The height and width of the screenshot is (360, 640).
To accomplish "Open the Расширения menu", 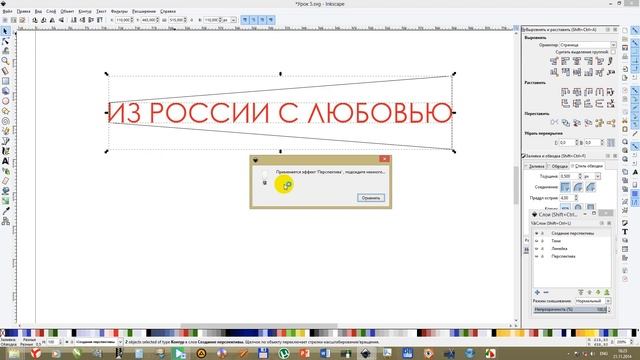I will click(144, 11).
